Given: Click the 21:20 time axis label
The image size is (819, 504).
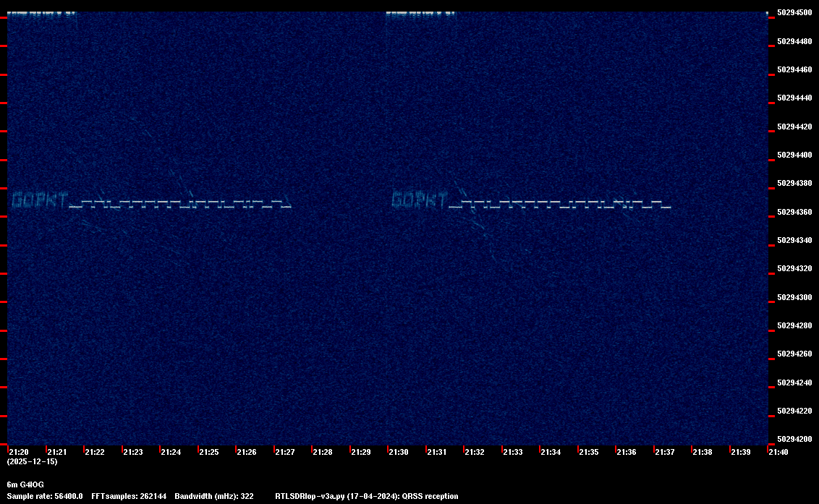Looking at the screenshot, I should coord(19,452).
